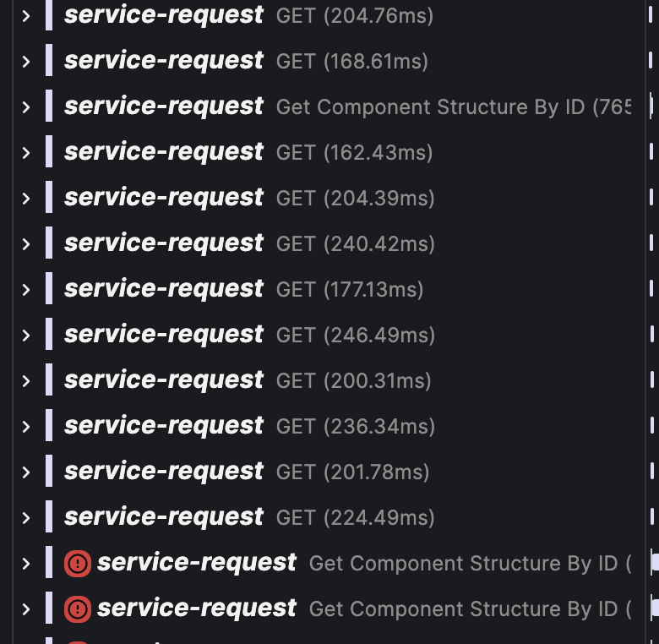This screenshot has height=644, width=659.
Task: Select service-request GET (200.31ms) span
Action: [x=164, y=380]
